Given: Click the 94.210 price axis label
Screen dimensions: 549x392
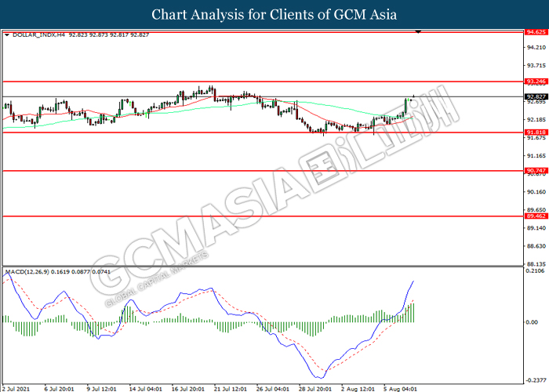Looking at the screenshot, I should [535, 47].
